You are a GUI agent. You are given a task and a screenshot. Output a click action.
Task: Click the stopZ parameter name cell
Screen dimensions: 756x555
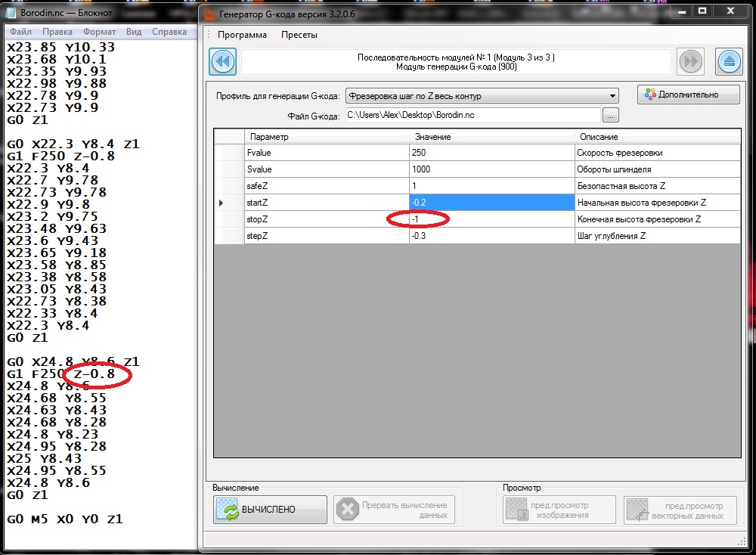pyautogui.click(x=327, y=219)
